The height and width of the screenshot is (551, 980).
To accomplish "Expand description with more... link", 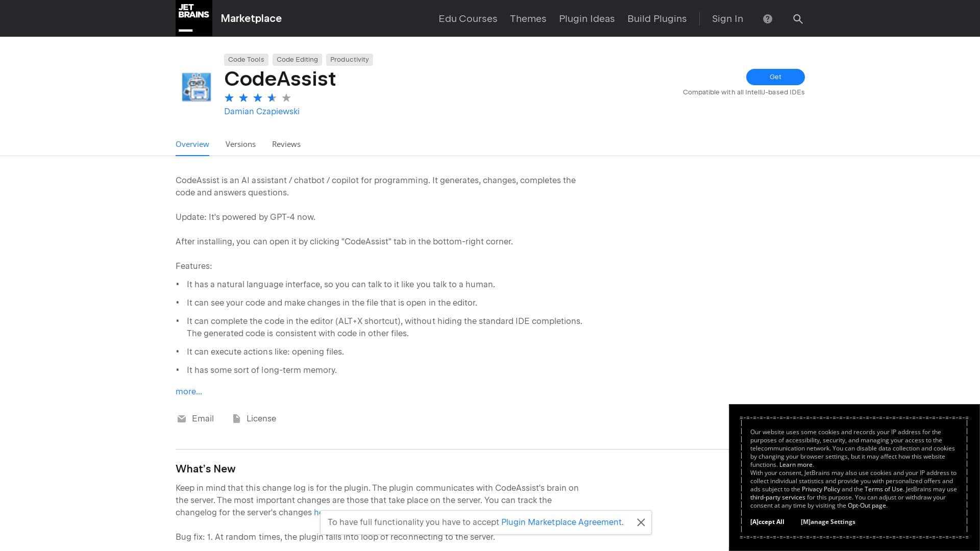I will click(188, 391).
